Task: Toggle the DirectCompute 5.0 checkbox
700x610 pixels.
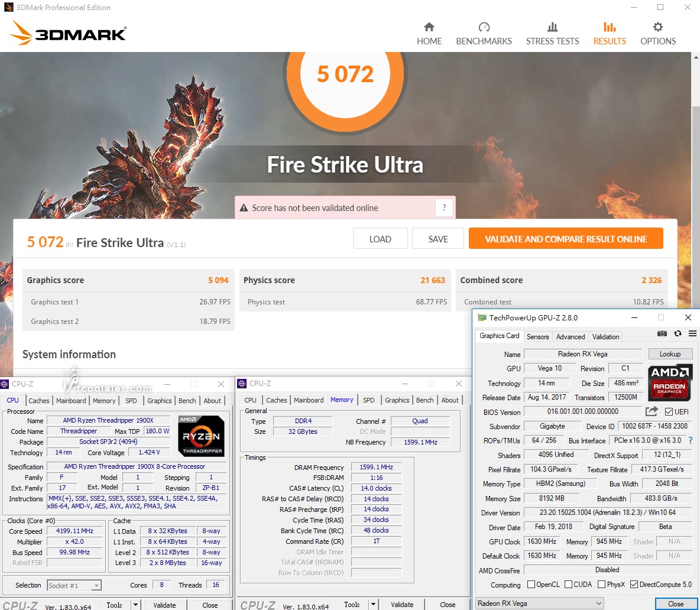Action: [634, 584]
